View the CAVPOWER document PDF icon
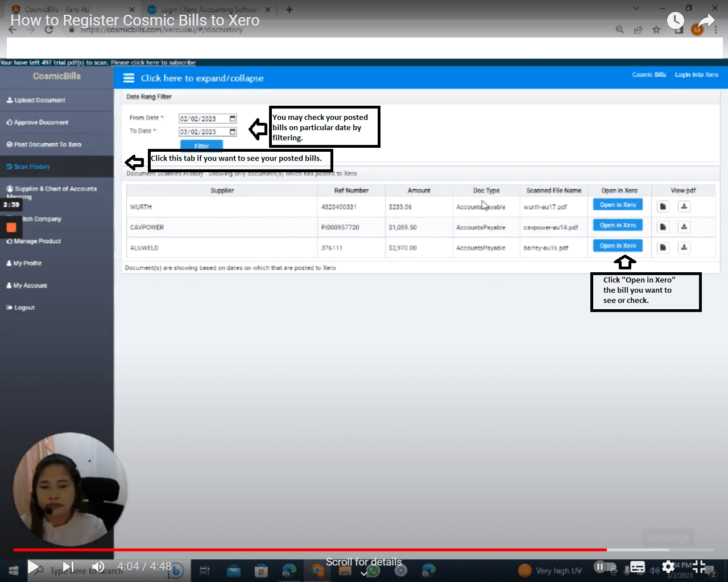728x582 pixels. tap(663, 227)
